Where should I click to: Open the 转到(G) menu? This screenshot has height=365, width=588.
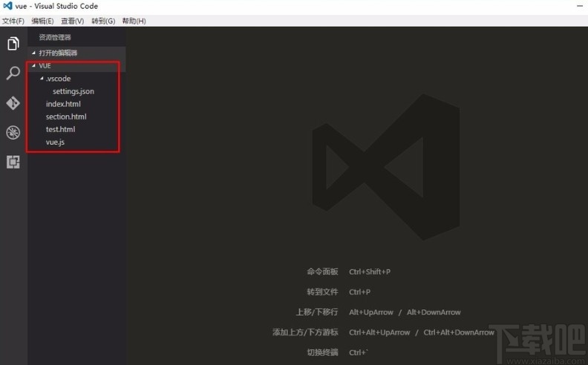pyautogui.click(x=103, y=21)
